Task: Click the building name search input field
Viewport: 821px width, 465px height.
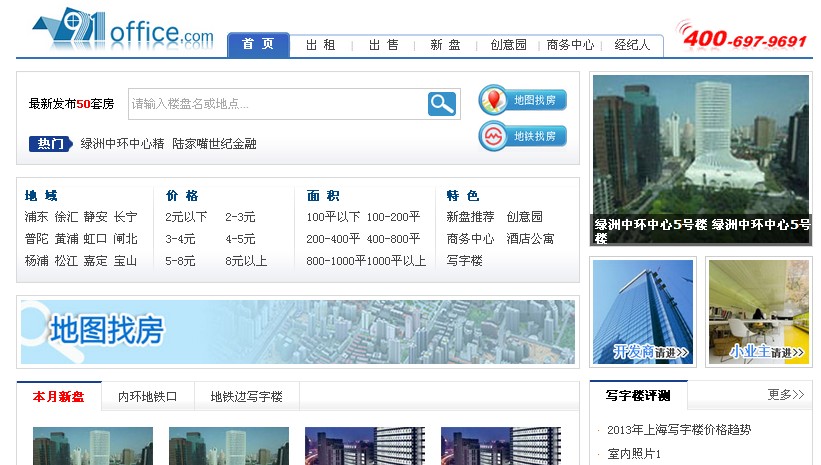Action: [x=277, y=103]
